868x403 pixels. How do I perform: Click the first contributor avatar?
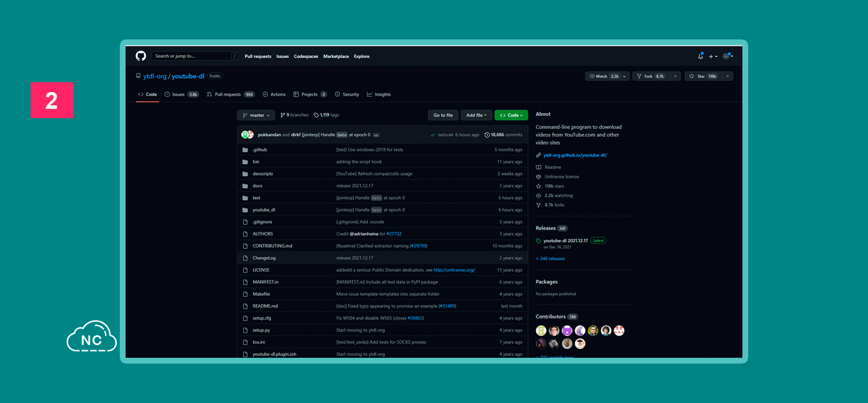coord(541,331)
